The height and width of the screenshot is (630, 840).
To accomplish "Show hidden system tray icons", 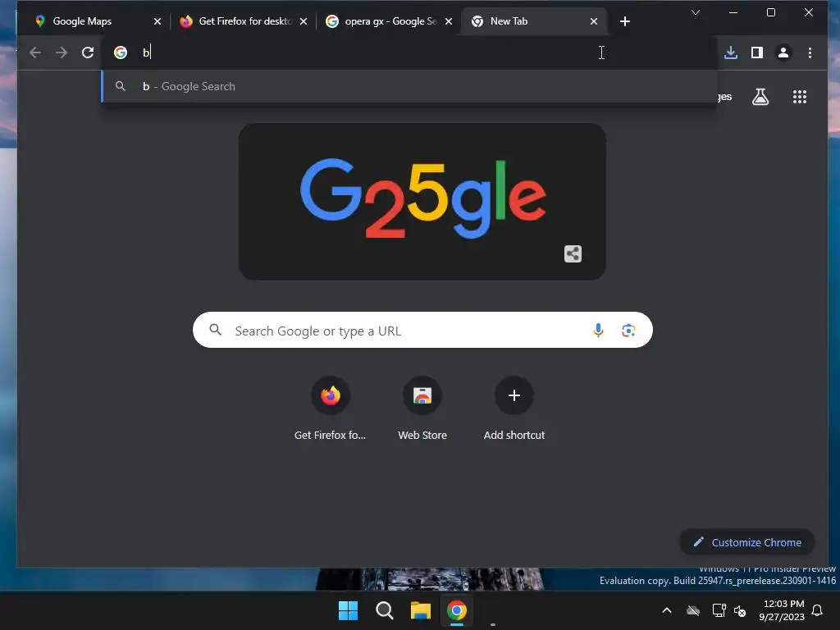I will click(x=667, y=610).
